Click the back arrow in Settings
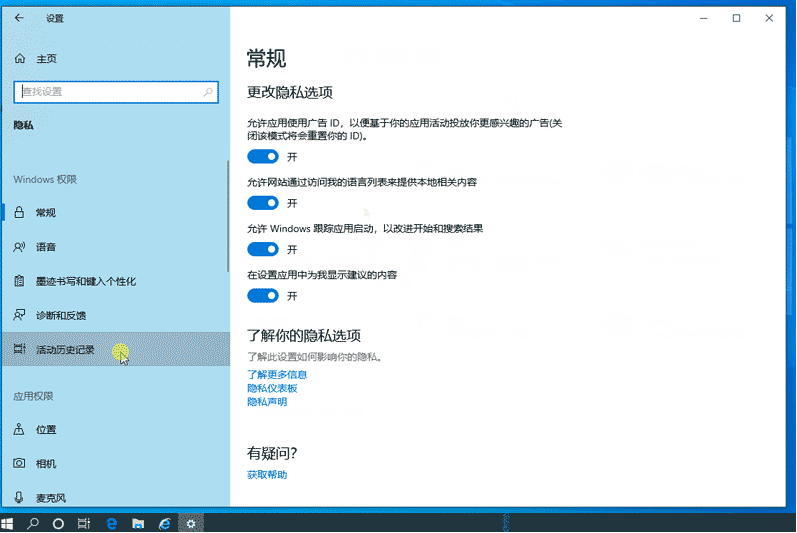 [19, 18]
